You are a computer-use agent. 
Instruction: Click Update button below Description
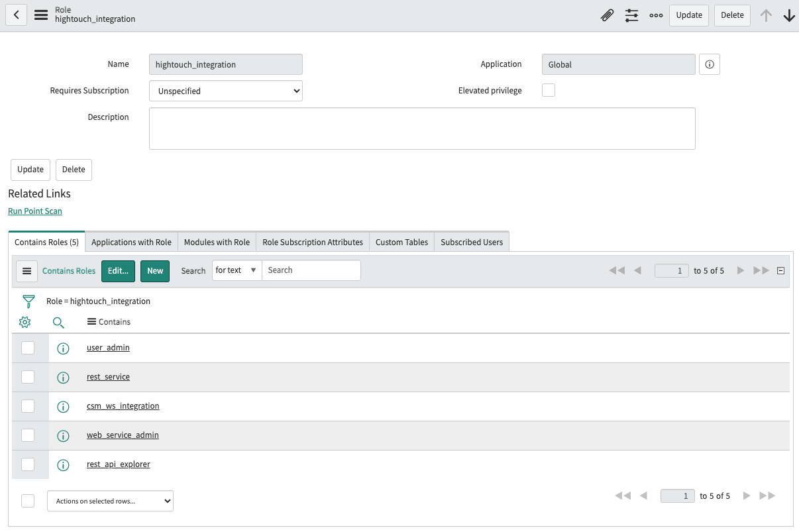click(x=30, y=170)
